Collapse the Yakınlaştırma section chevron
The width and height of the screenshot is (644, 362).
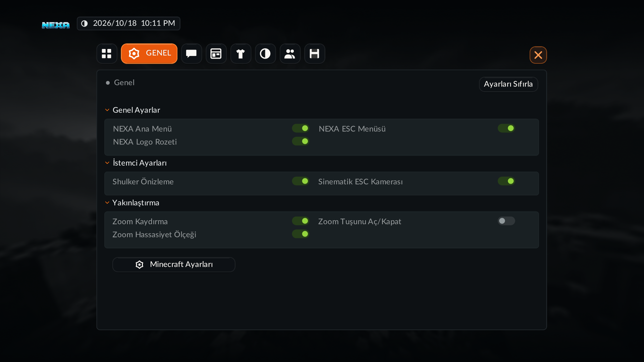(x=107, y=203)
